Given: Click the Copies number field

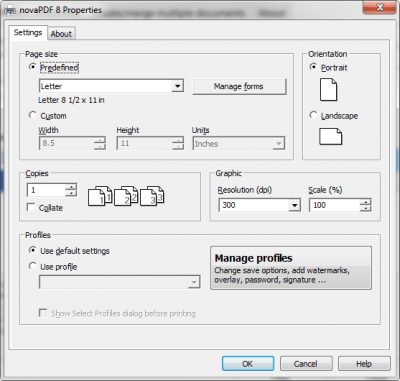Looking at the screenshot, I should (x=46, y=190).
